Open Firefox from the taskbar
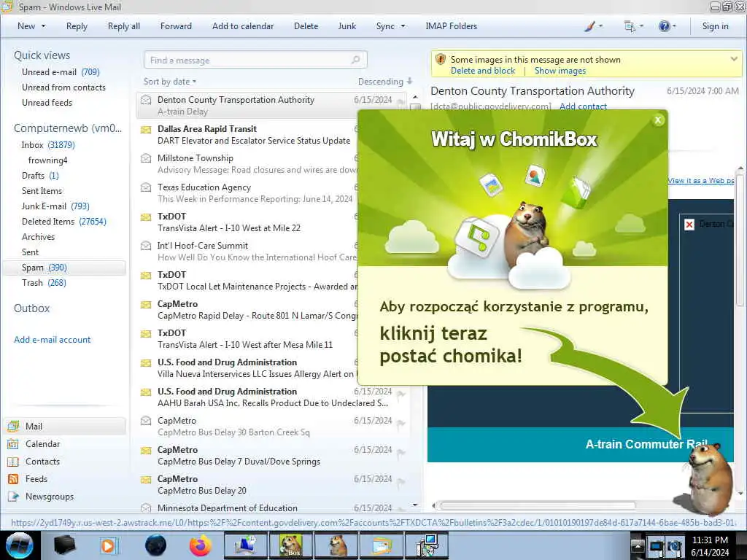 [201, 545]
